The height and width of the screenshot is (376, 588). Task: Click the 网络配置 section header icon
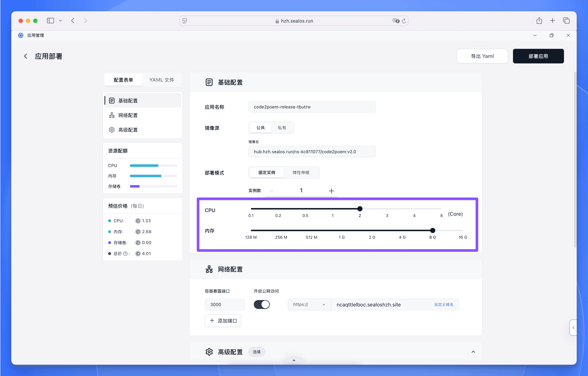pos(209,269)
